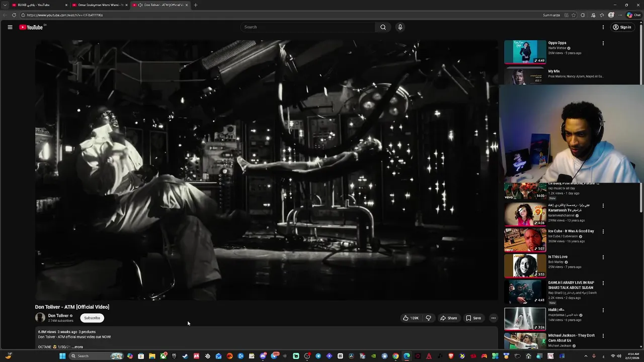Viewport: 644px width, 362px height.
Task: Open the browser profile avatar
Action: [611, 15]
